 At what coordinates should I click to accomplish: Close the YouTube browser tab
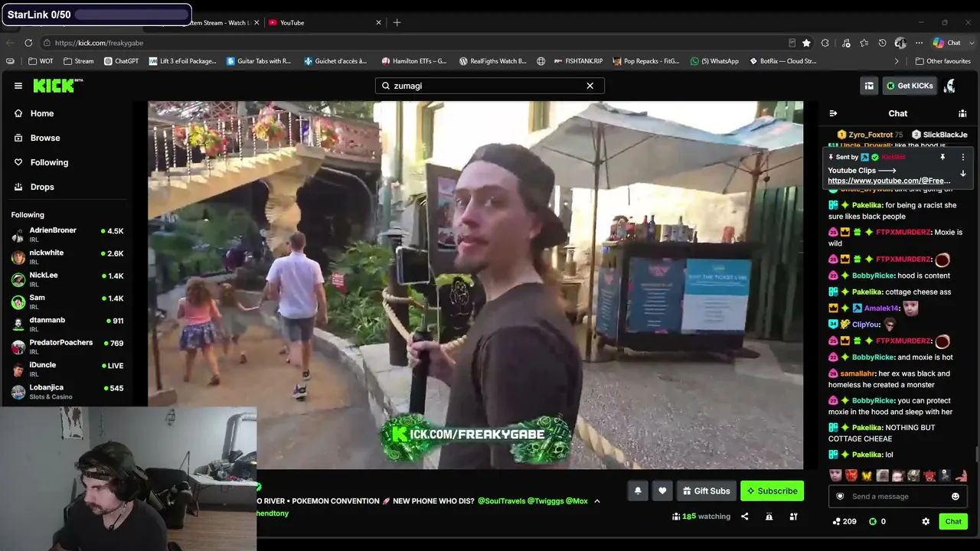[x=378, y=23]
